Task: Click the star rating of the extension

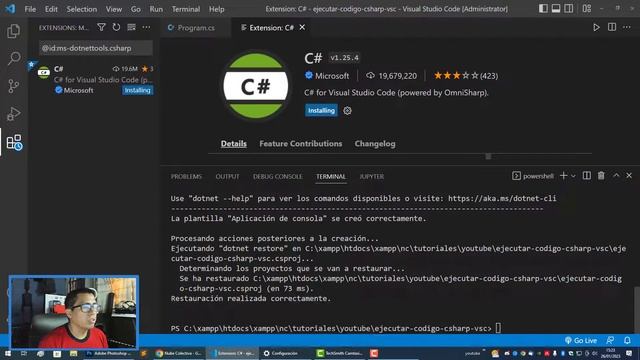Action: (x=466, y=76)
